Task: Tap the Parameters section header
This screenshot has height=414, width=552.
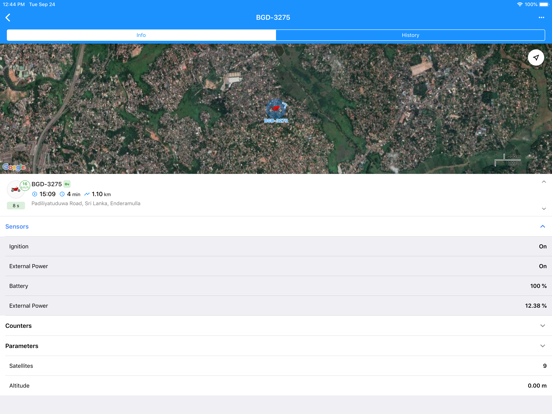Action: click(276, 346)
